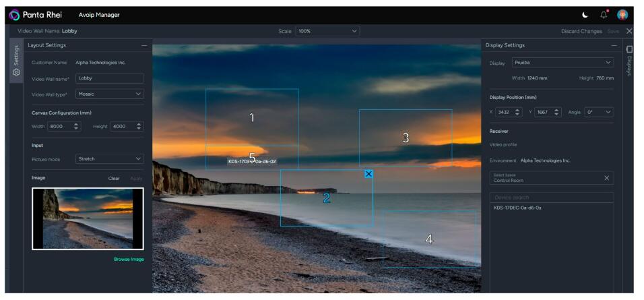The height and width of the screenshot is (300, 644).
Task: Select display 2 on the canvas
Action: click(327, 198)
